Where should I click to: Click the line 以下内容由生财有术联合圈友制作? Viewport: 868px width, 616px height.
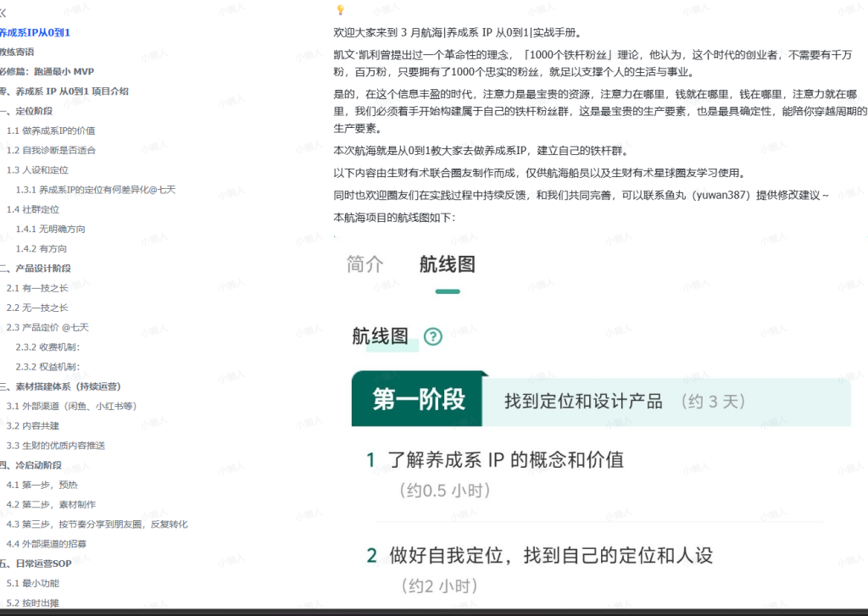click(x=540, y=173)
